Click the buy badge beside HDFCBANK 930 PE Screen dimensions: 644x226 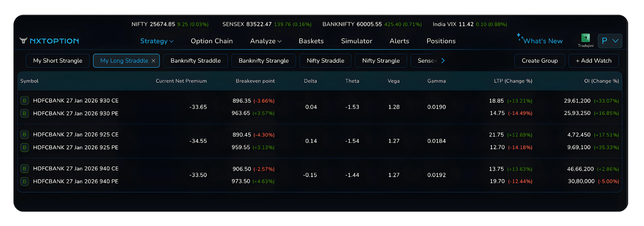pyautogui.click(x=25, y=113)
